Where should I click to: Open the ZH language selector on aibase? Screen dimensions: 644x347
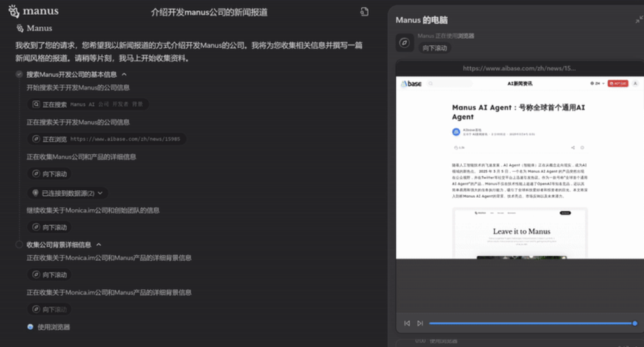point(597,84)
